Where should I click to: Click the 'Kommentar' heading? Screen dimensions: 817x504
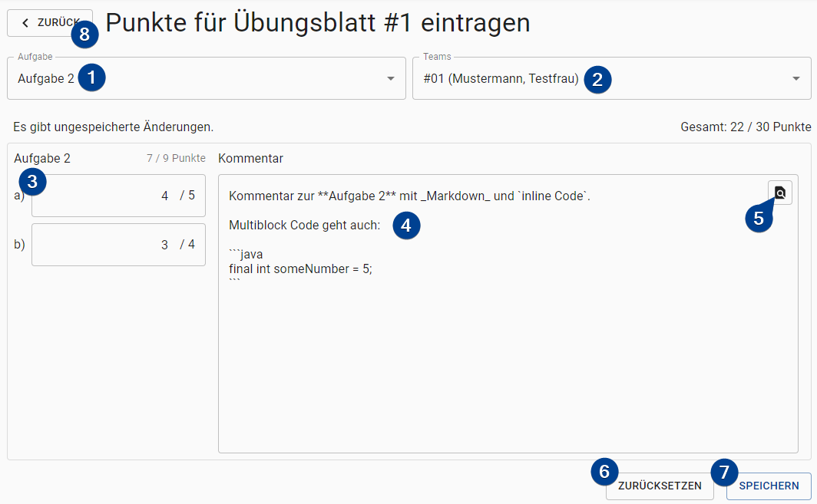250,158
